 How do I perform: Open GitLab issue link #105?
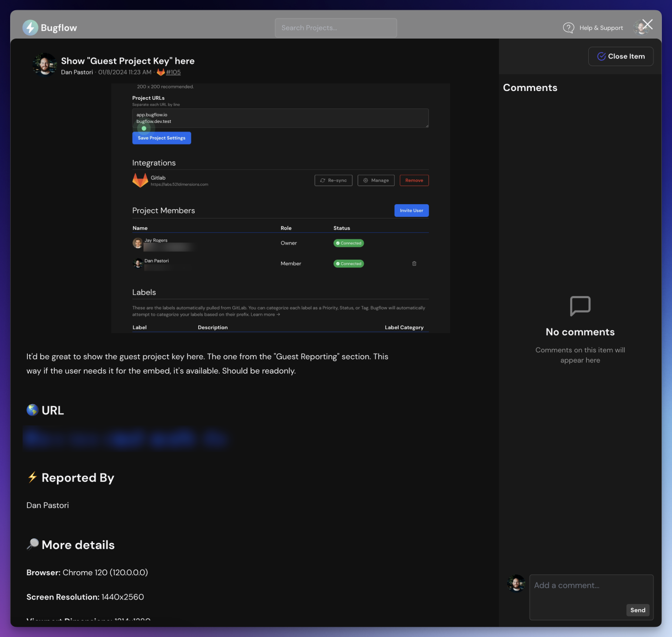coord(173,72)
